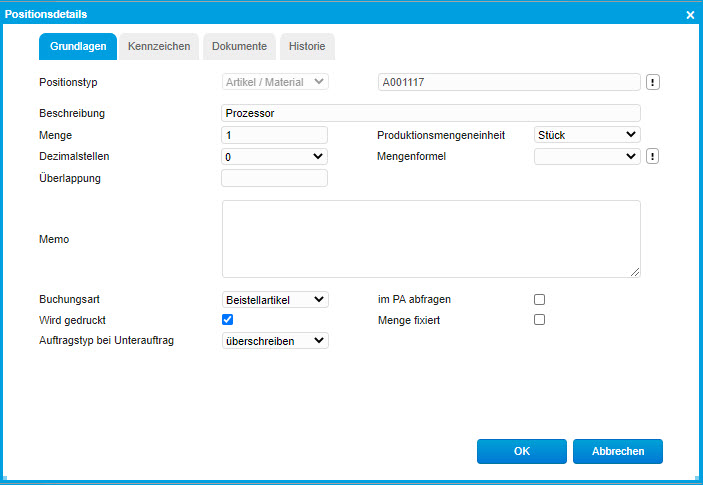Expand the Mengenformel dropdown

pos(587,156)
